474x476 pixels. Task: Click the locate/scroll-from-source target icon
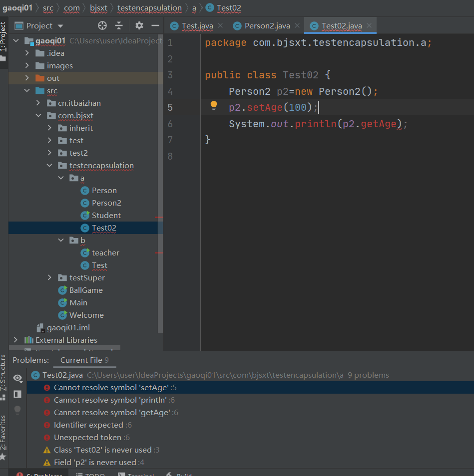click(x=102, y=26)
